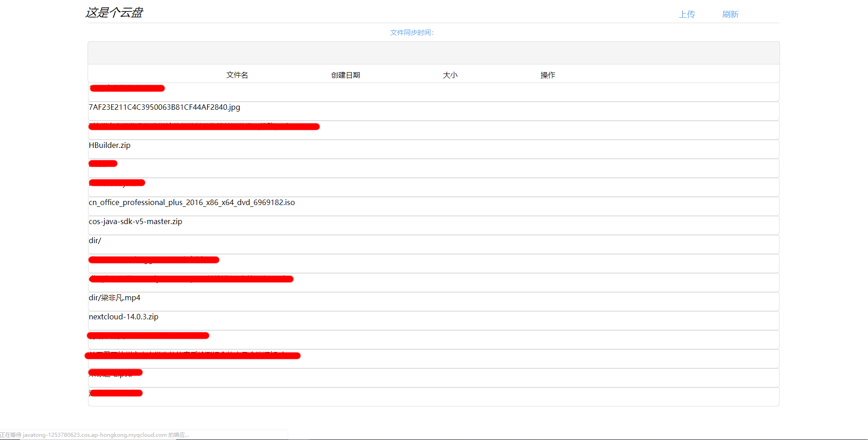Click the 创建日期 column header

345,75
